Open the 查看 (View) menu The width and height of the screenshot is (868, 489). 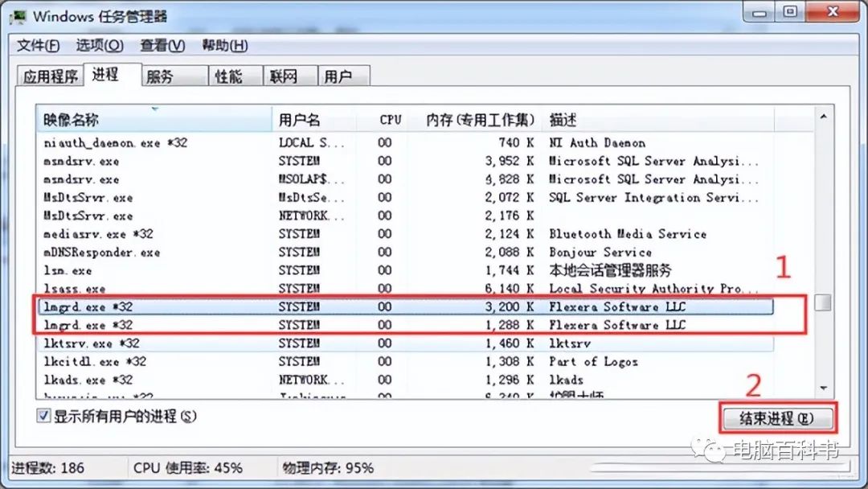[161, 46]
